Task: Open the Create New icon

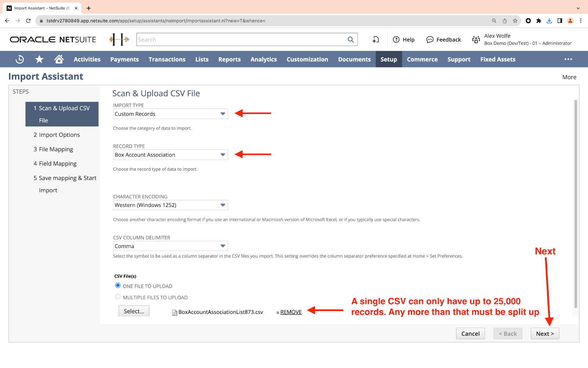Action: pyautogui.click(x=376, y=40)
